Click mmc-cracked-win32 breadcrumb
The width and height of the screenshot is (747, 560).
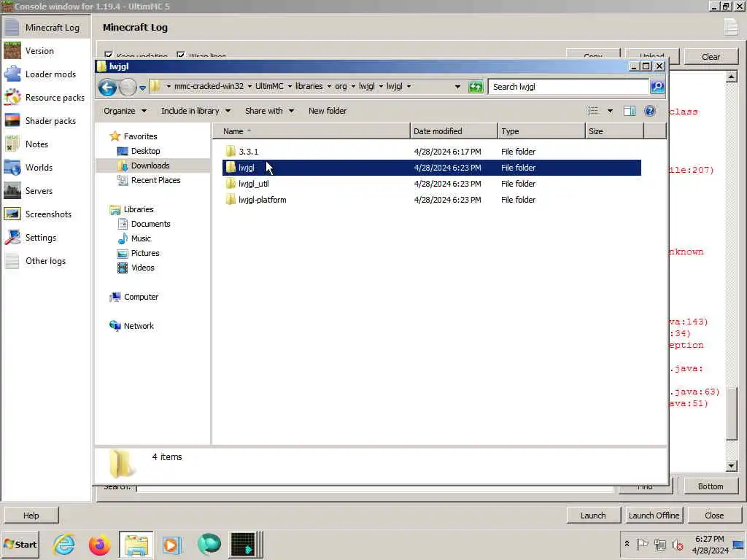[209, 86]
